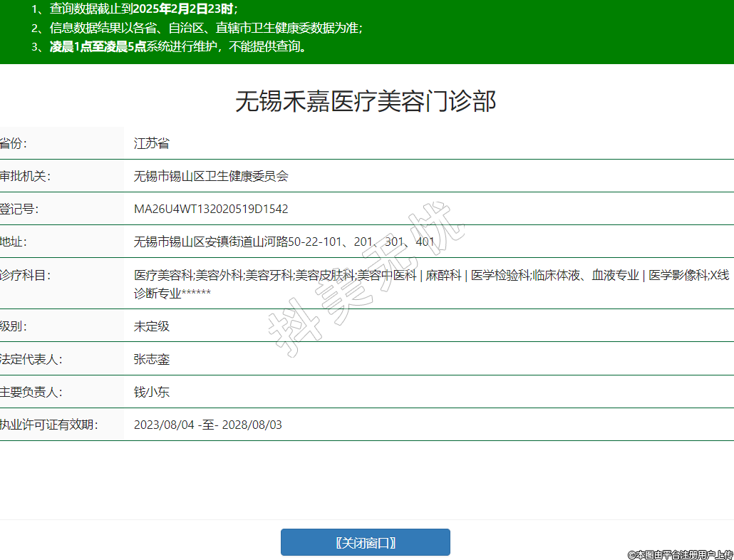This screenshot has width=734, height=560.
Task: Click the 法定代表人 field label
Action: coord(31,359)
